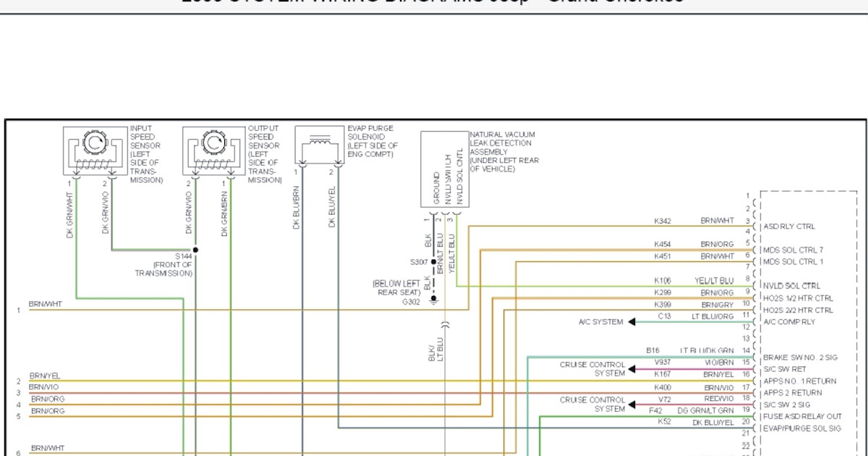The width and height of the screenshot is (868, 456).
Task: Click circuit code "B16"
Action: (653, 350)
